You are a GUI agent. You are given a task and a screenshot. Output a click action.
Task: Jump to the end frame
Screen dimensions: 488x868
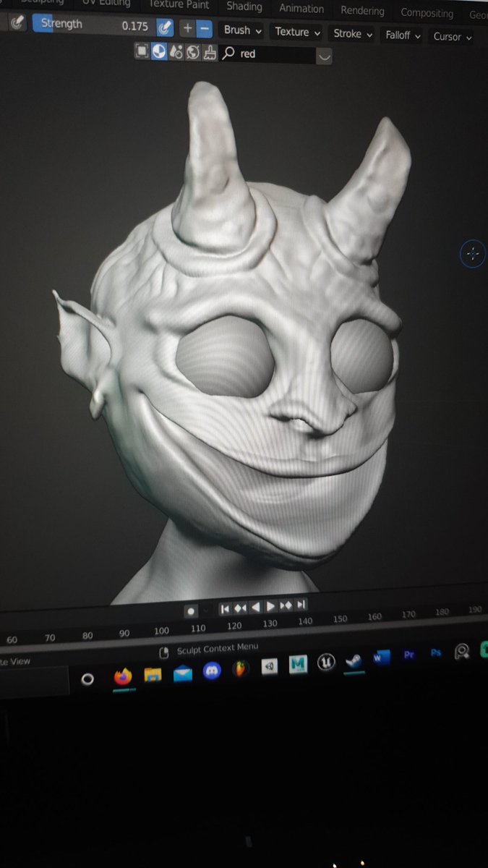tap(301, 605)
